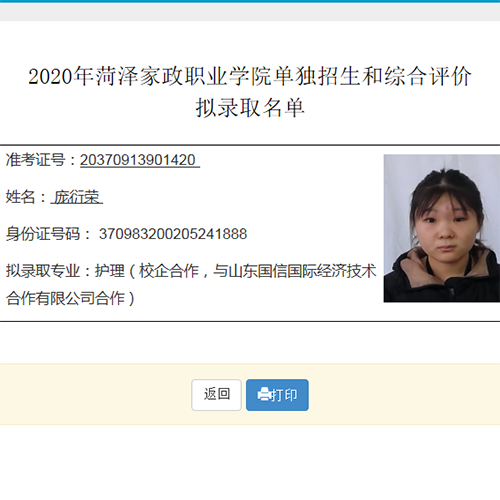The image size is (500, 500).
Task: Click the 姓名 label
Action: [20, 197]
